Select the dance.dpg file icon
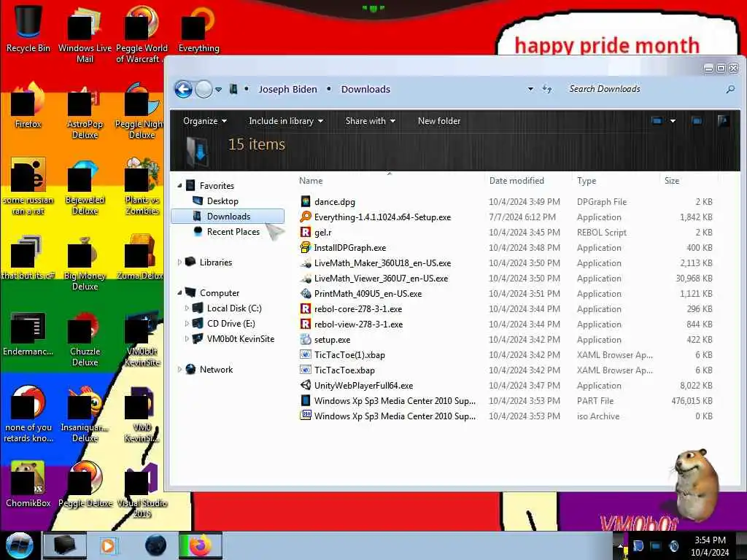The image size is (747, 560). click(x=306, y=201)
